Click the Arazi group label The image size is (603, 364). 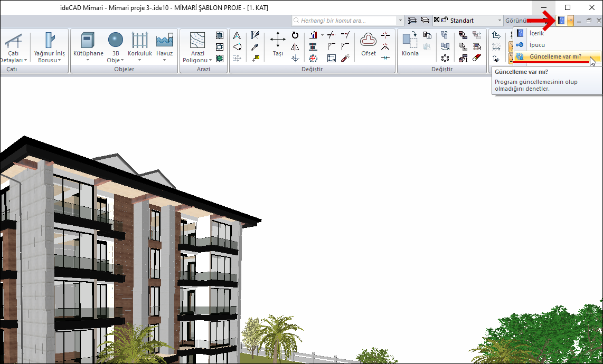[x=203, y=69]
